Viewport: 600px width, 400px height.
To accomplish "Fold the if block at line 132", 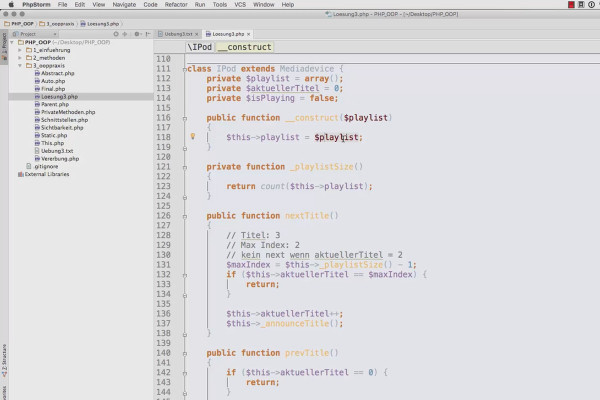I will click(185, 275).
